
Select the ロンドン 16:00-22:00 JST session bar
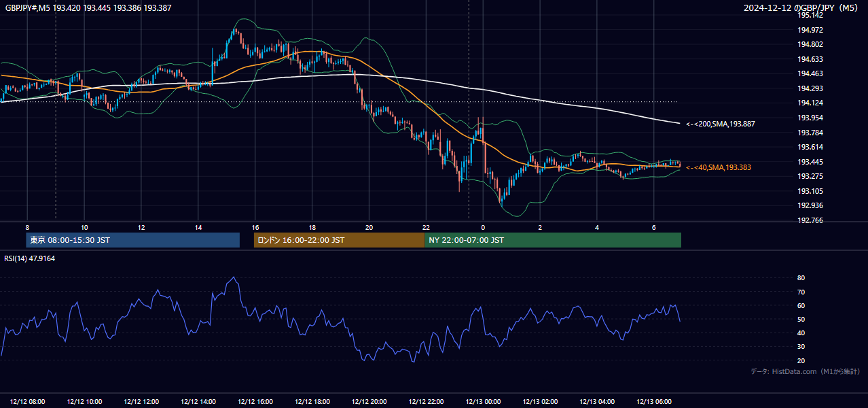(339, 240)
